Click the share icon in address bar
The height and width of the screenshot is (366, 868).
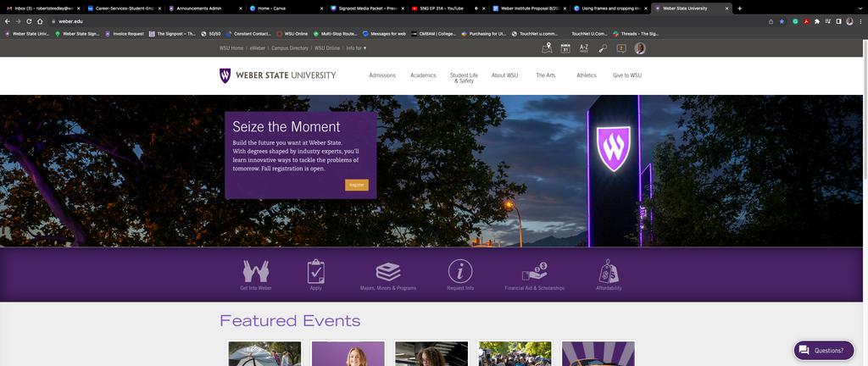771,21
